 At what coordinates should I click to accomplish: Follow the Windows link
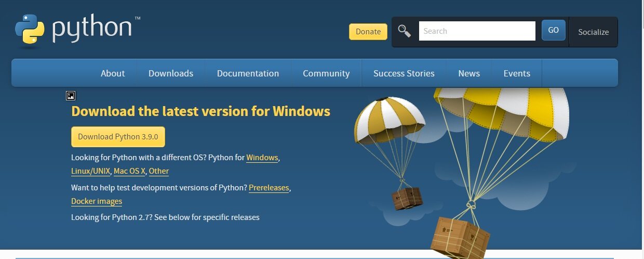point(262,157)
